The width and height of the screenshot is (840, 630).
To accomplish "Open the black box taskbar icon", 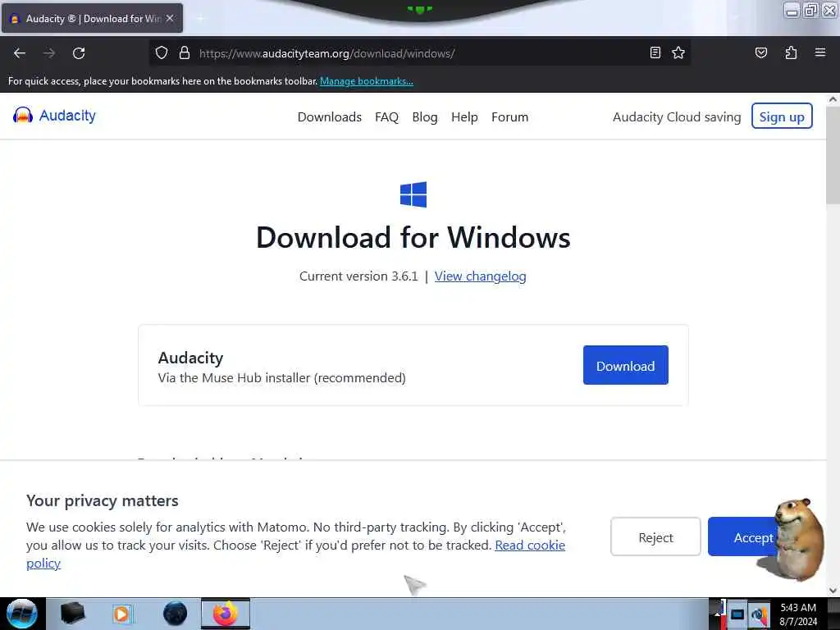I will click(x=72, y=614).
